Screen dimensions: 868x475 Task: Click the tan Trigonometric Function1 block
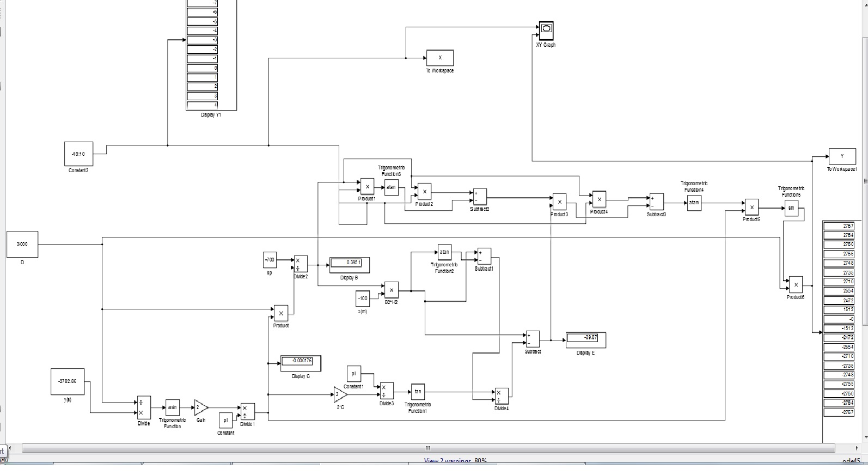(x=418, y=392)
